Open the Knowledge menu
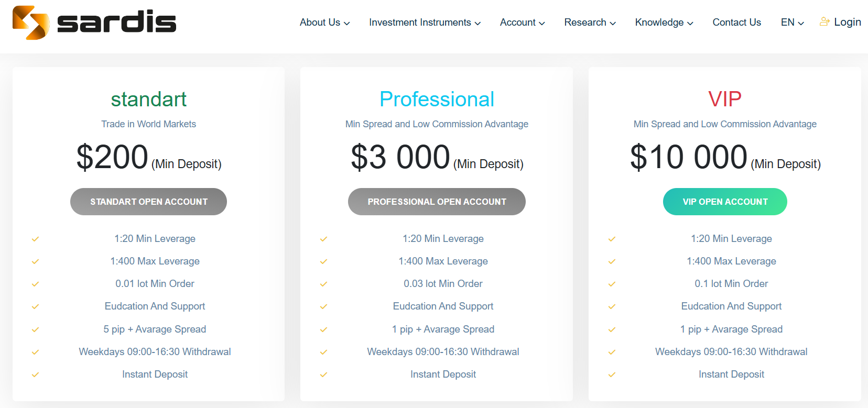 click(664, 23)
